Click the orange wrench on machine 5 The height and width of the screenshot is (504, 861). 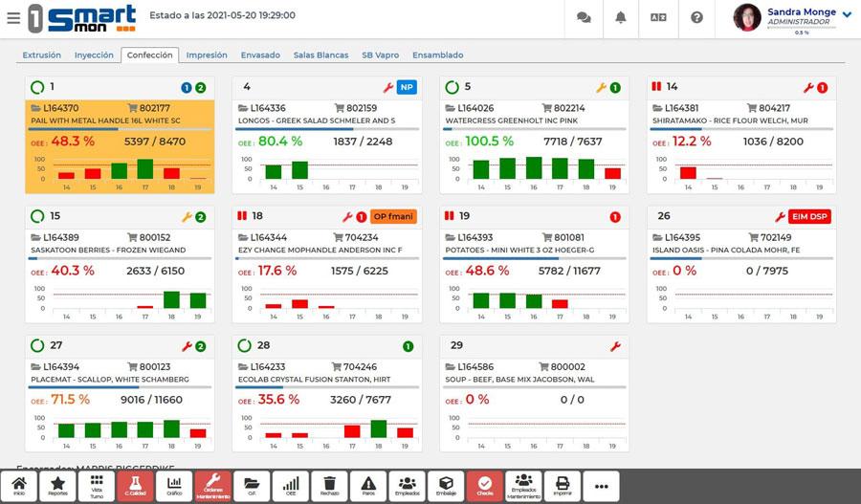click(x=602, y=87)
